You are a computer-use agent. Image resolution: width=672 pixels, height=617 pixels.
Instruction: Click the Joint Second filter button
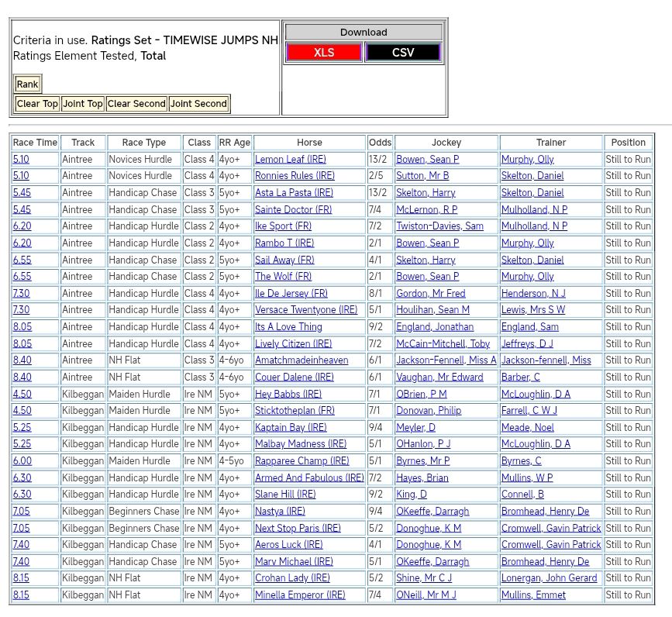click(198, 104)
